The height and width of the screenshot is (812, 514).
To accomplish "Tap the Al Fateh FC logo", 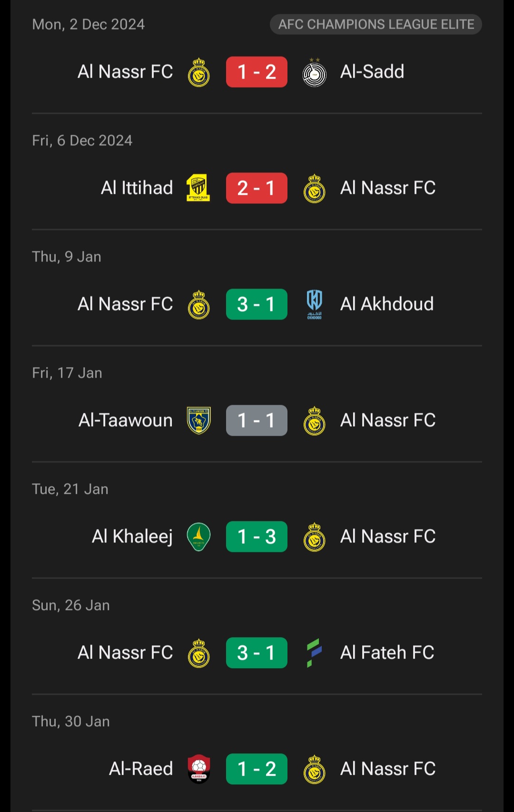I will (x=314, y=653).
